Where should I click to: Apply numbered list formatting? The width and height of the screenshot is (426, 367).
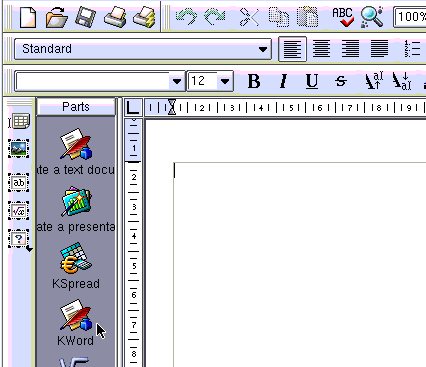coord(412,49)
